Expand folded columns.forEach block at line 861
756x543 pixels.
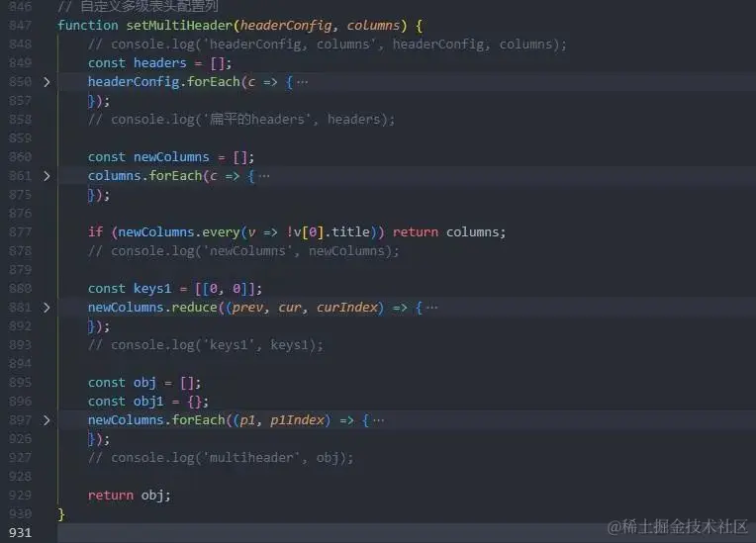(47, 176)
